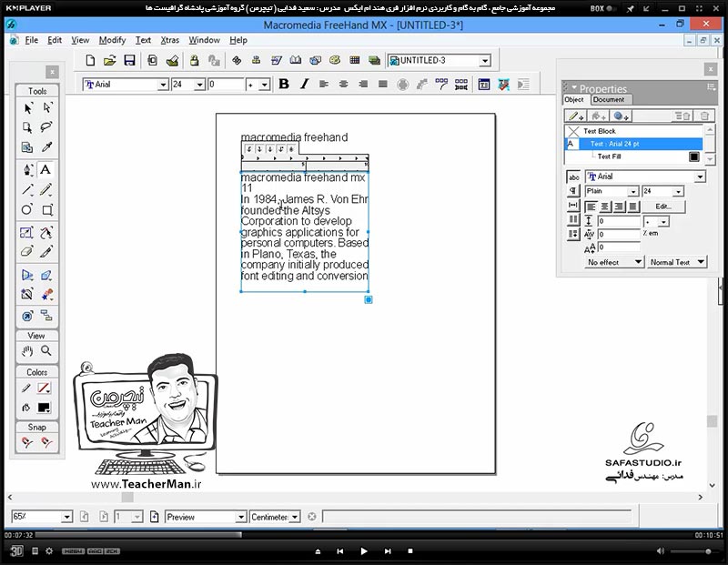728x565 pixels.
Task: Toggle Bold text formatting
Action: [x=284, y=84]
